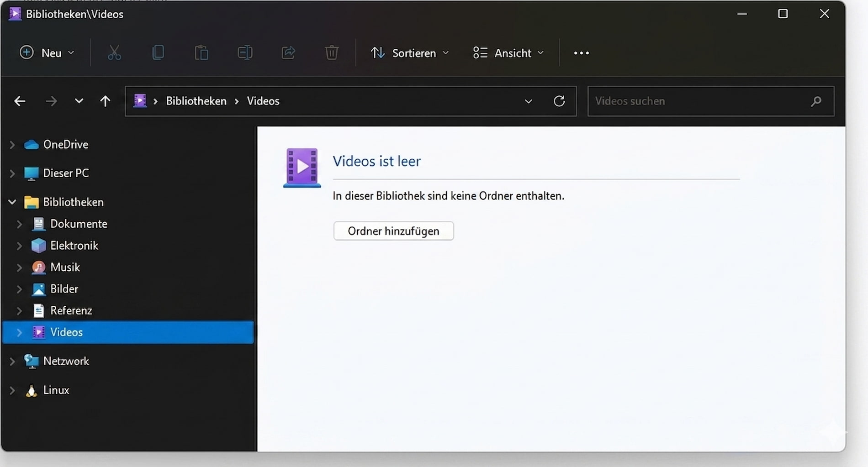Viewport: 868px width, 467px height.
Task: Maximize the Explorer window
Action: point(783,14)
